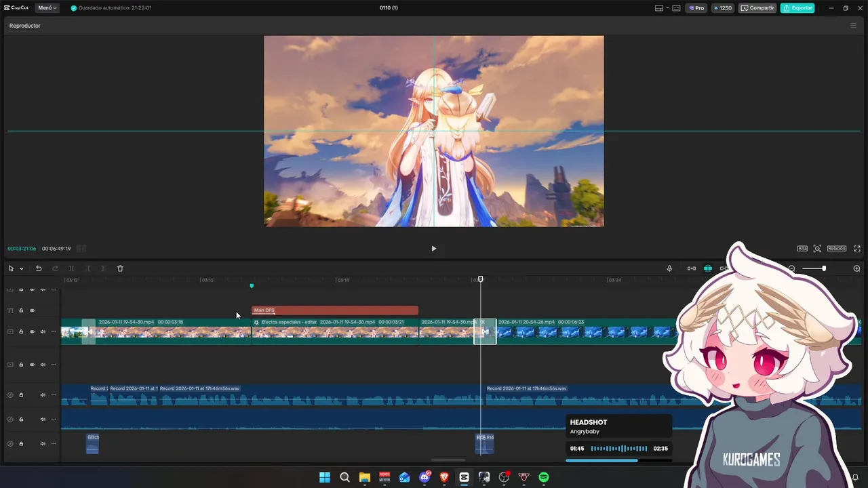Open more options of empty second video track
Screen dimensions: 868x488
[54, 365]
